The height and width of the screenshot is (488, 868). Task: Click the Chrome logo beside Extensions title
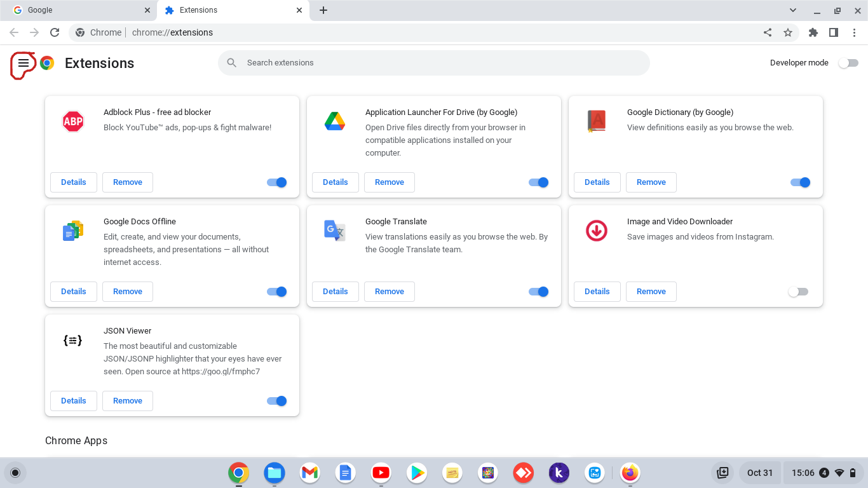pos(47,63)
